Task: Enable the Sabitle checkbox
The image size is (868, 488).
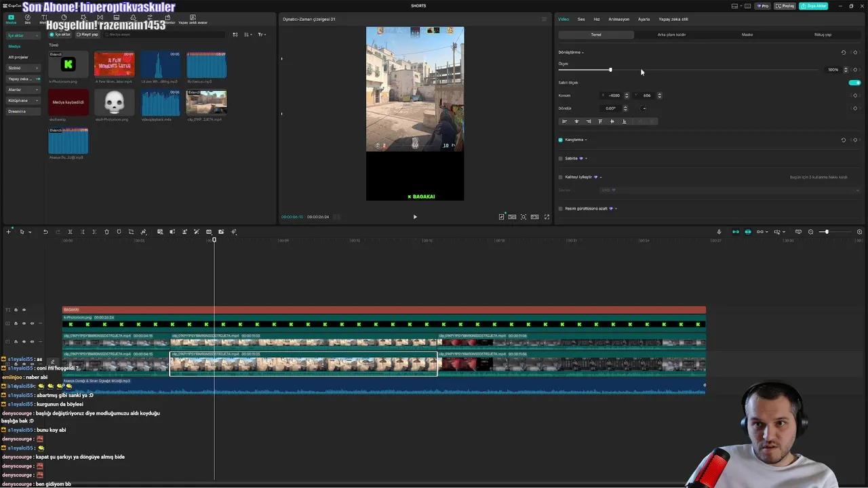Action: [x=561, y=159]
